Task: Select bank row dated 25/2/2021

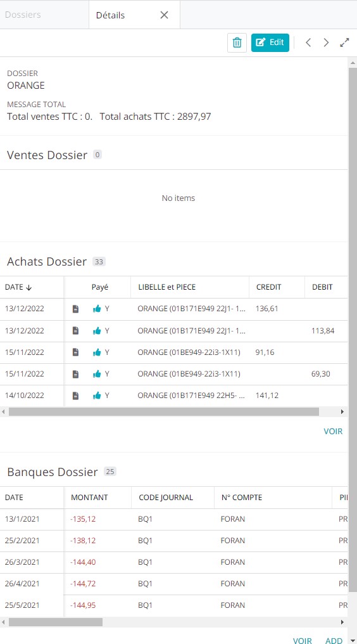Action: 173,541
